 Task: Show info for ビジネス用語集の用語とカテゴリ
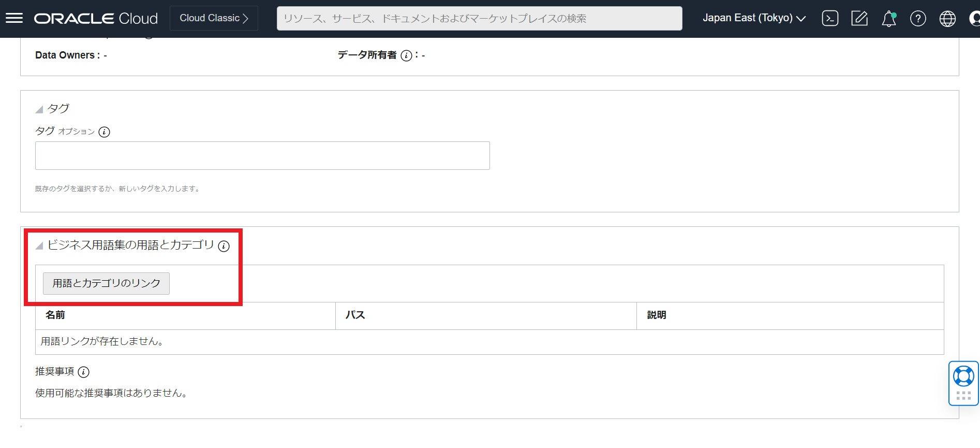(x=224, y=246)
